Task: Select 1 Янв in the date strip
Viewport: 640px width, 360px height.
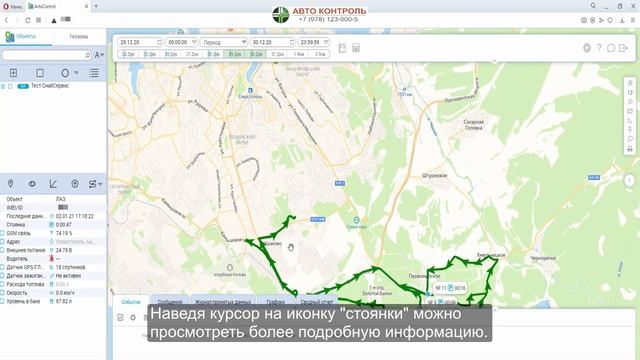Action: tap(299, 54)
